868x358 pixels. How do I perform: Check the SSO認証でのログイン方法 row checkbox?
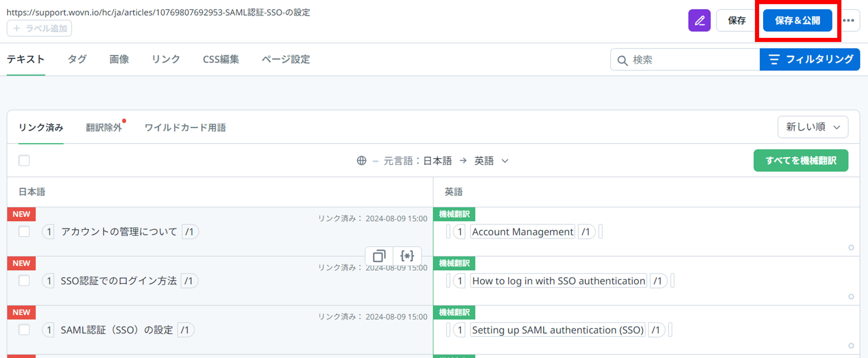click(x=24, y=280)
